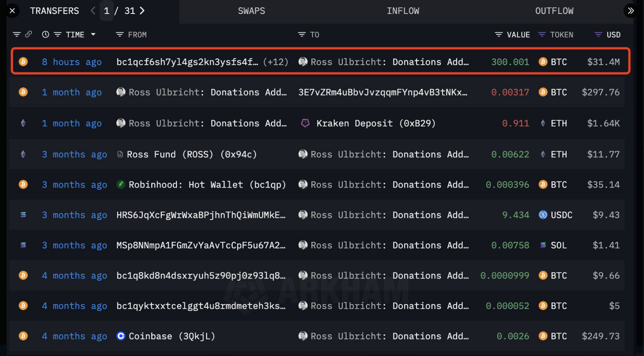
Task: Click the Robinhood Hot Wallet icon
Action: coord(121,185)
